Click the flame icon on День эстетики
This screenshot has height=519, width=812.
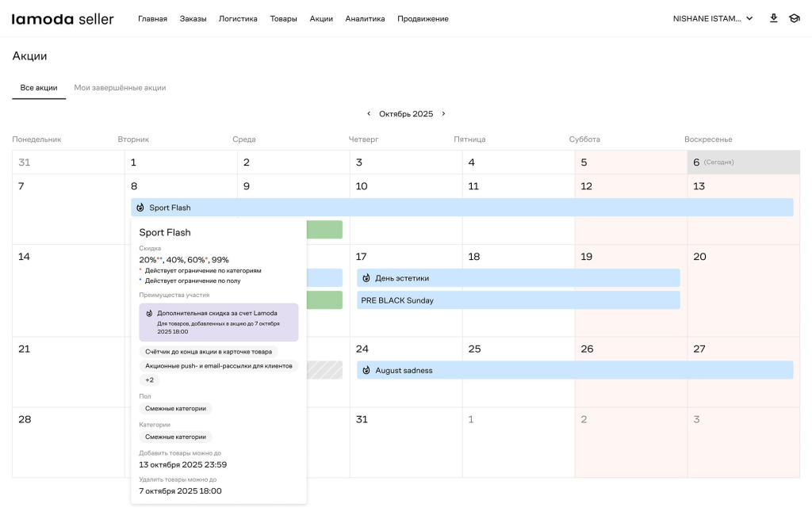point(366,278)
